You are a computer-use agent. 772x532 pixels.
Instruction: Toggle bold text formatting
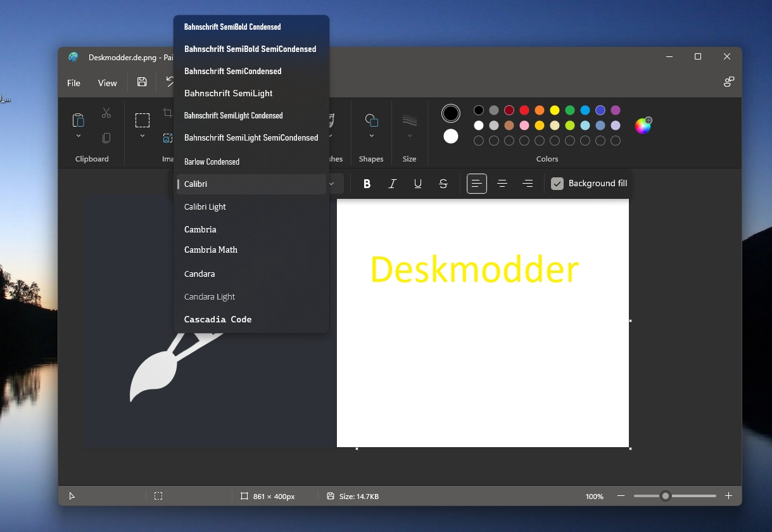(367, 184)
